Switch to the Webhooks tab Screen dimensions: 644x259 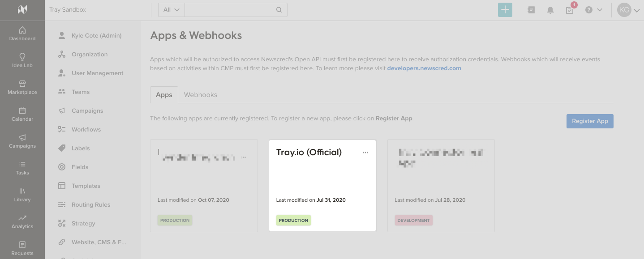pos(200,94)
